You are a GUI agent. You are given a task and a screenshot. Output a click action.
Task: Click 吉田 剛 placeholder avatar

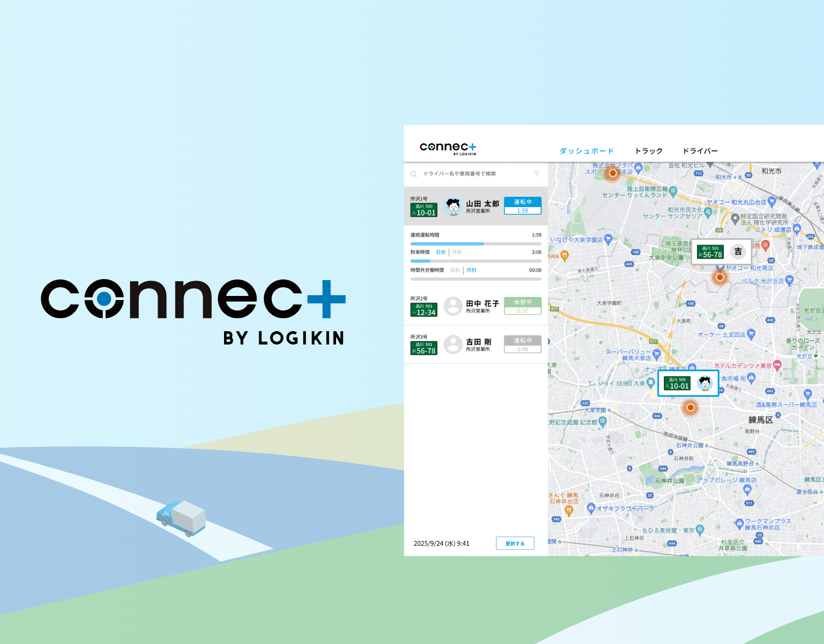453,344
